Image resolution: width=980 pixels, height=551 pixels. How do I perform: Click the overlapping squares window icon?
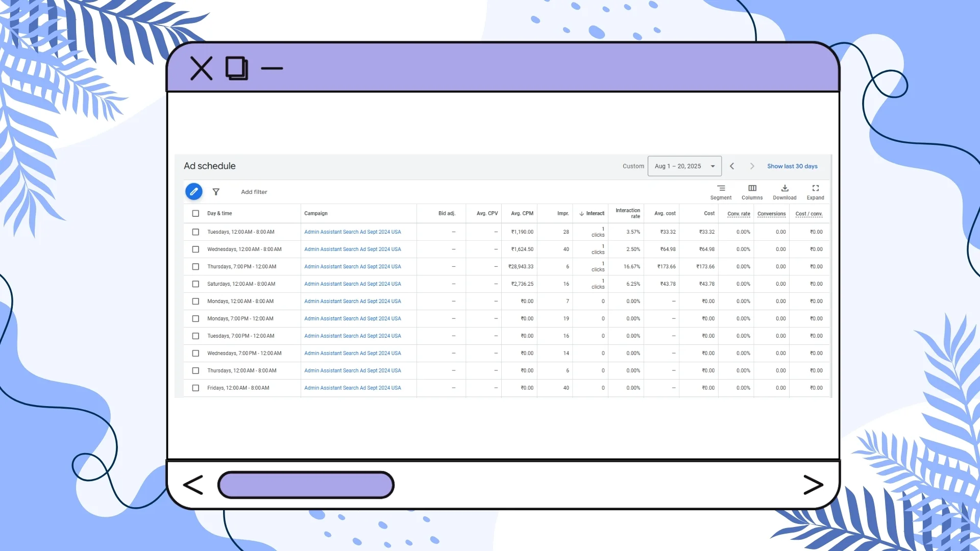point(237,68)
